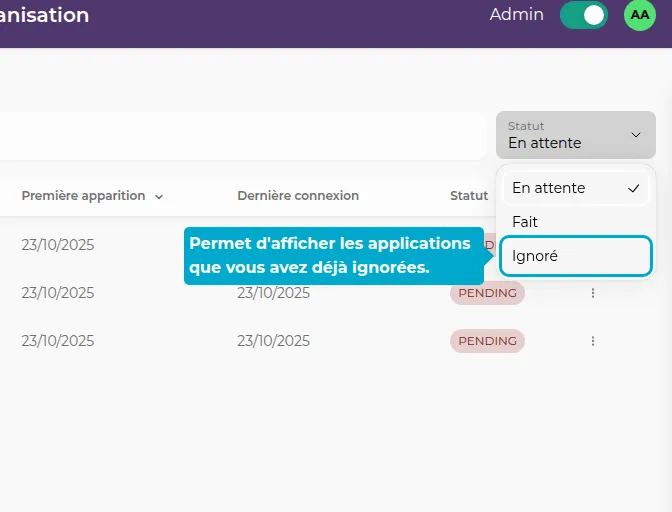Viewport: 672px width, 512px height.
Task: Open the AA user avatar menu
Action: click(x=640, y=15)
